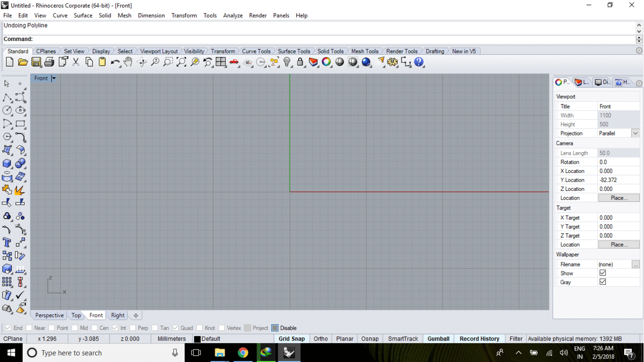Create a new file with the New icon
Image resolution: width=644 pixels, height=362 pixels.
pos(10,62)
